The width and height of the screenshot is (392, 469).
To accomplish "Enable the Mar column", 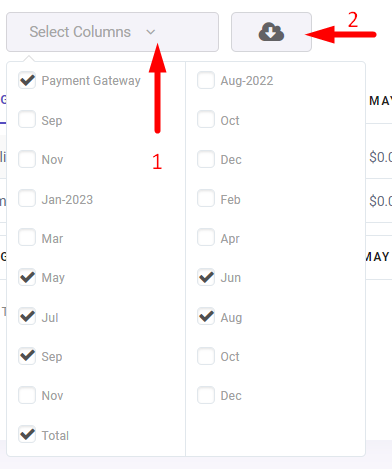I will point(27,238).
